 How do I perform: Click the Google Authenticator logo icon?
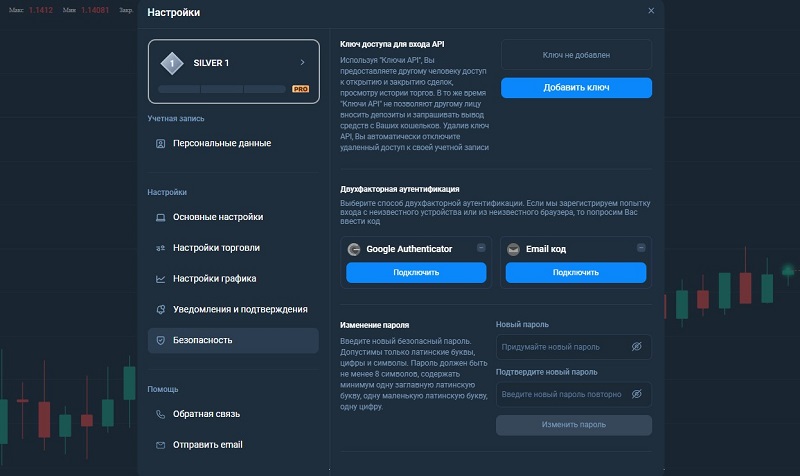tap(354, 249)
